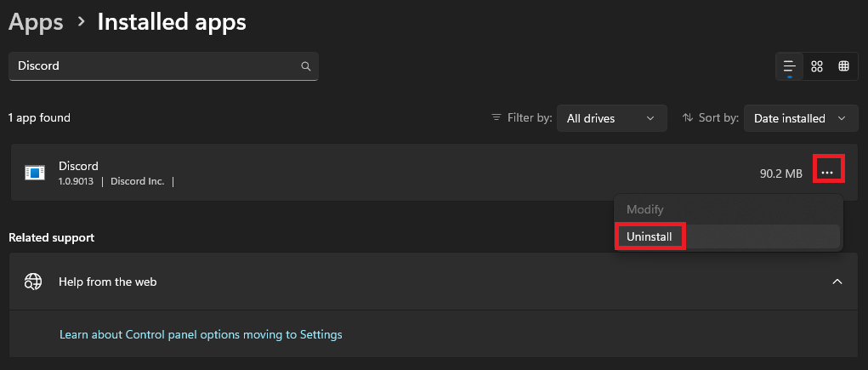This screenshot has height=370, width=868.
Task: Click inside the Discord search field
Action: [163, 65]
